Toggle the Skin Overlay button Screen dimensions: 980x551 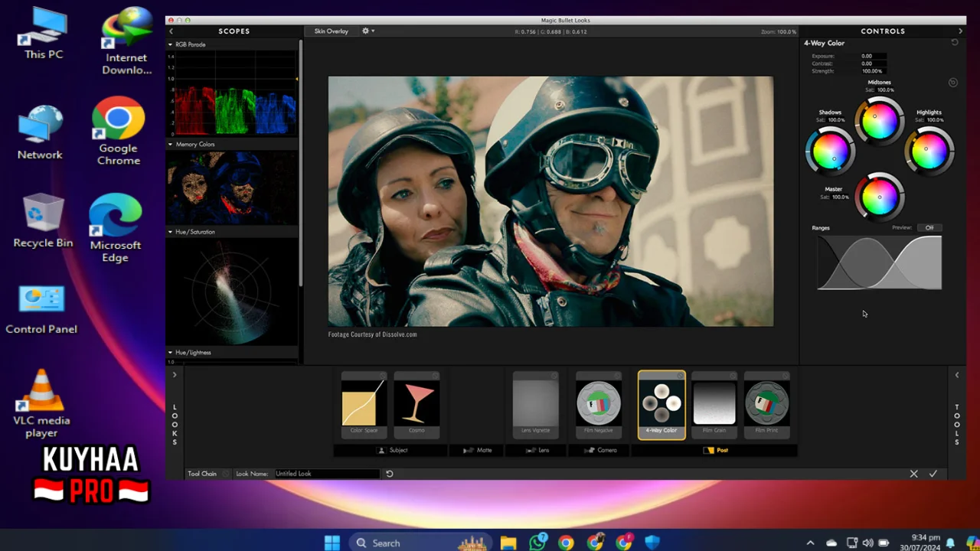coord(331,31)
